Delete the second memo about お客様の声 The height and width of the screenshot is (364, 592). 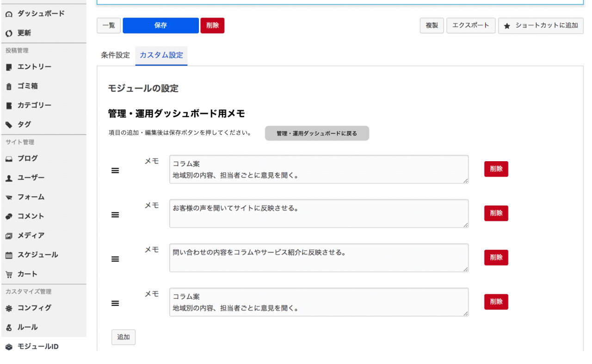(x=496, y=213)
